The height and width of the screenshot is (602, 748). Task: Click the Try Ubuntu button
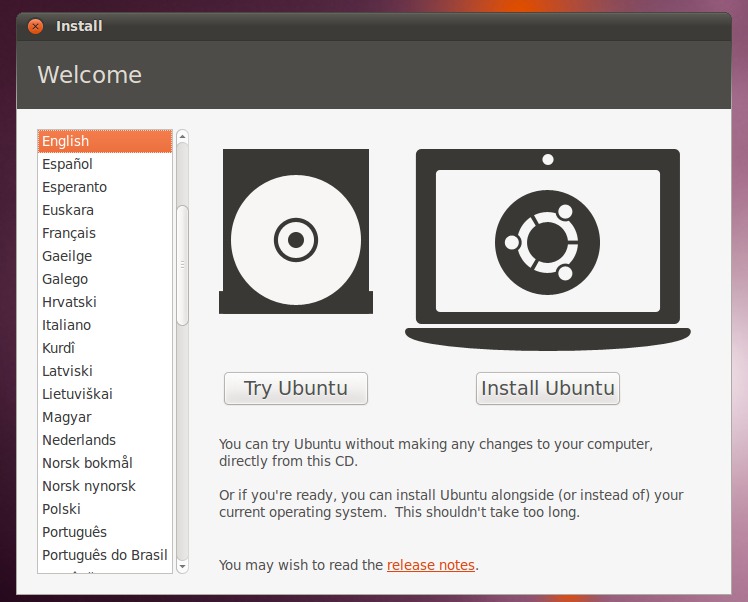pos(296,388)
